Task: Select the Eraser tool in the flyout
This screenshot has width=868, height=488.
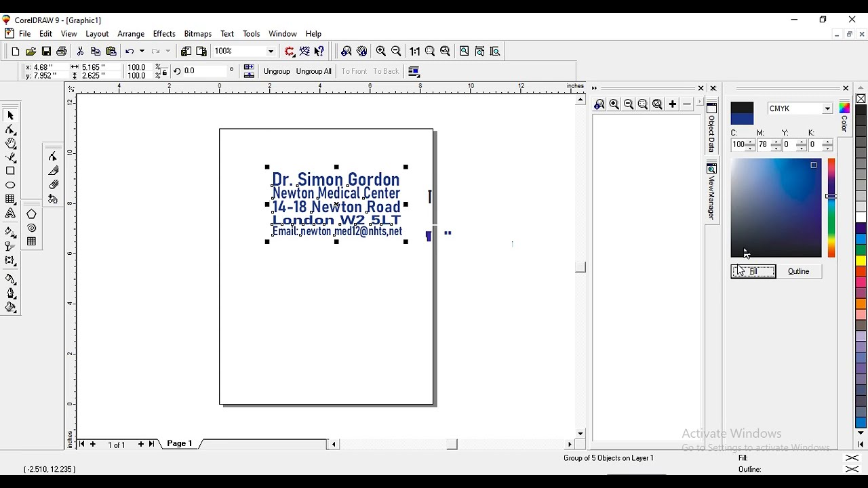Action: pos(54,185)
